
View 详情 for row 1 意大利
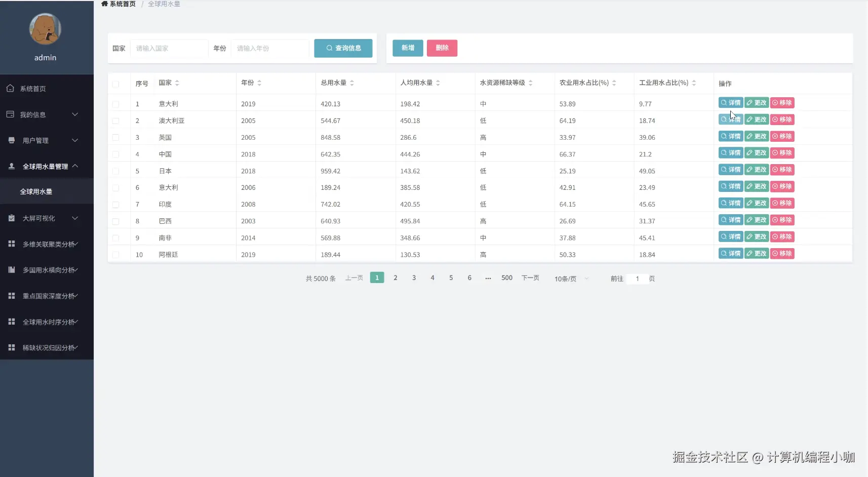[731, 103]
